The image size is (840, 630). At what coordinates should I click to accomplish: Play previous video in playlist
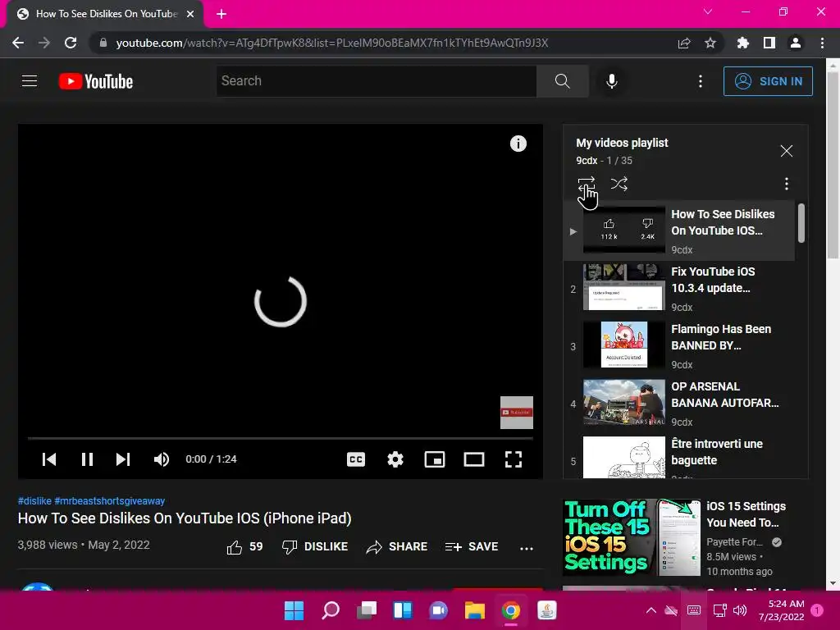tap(49, 459)
